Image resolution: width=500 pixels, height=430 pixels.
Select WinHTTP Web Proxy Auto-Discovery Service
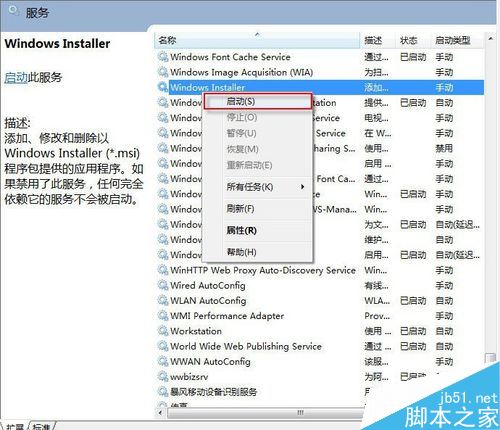(x=320, y=270)
